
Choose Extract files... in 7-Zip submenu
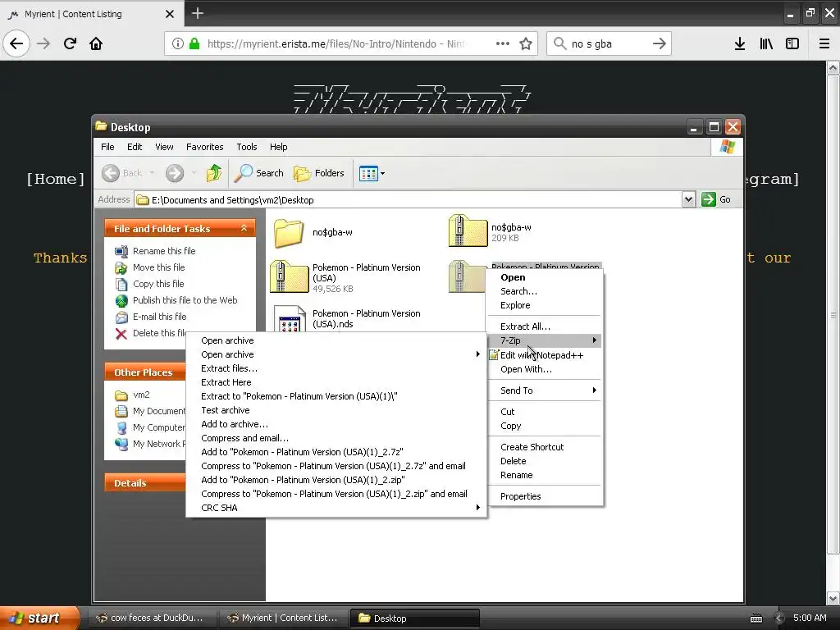(336, 368)
